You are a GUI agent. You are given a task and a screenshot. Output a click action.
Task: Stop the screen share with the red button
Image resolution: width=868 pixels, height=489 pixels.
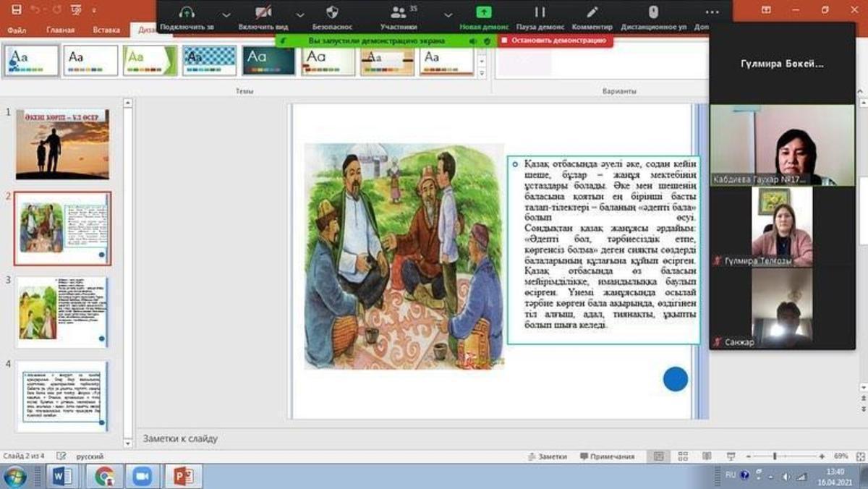(555, 41)
